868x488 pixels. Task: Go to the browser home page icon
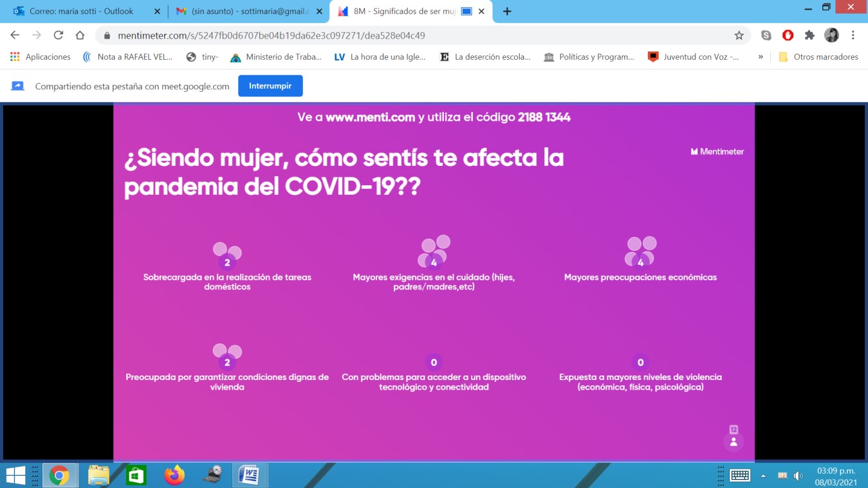click(x=80, y=35)
